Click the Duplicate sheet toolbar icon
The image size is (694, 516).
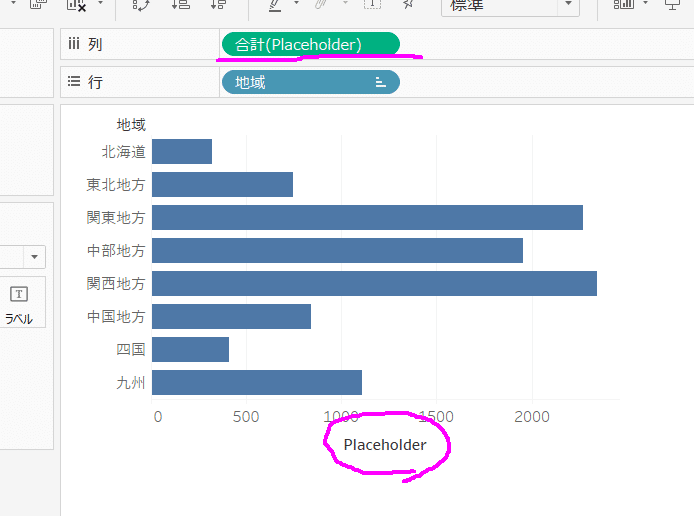point(38,4)
